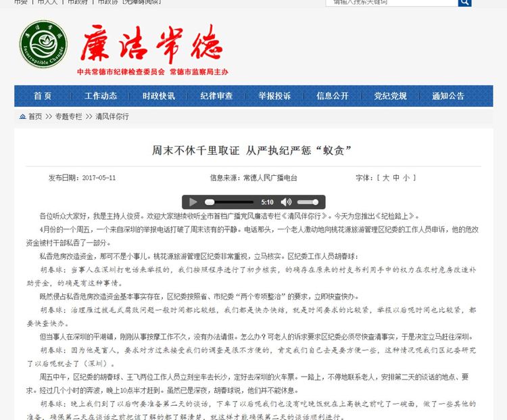
Task: Click the blue search magnifier button
Action: pyautogui.click(x=464, y=3)
